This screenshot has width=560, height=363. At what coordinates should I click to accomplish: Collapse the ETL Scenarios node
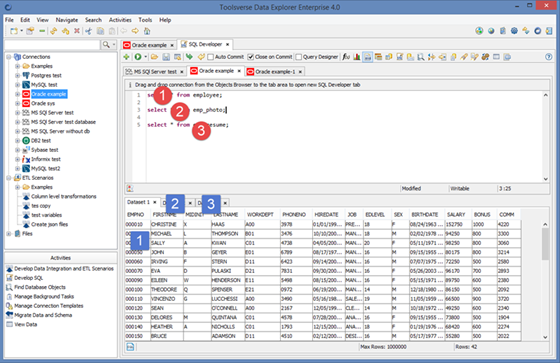9,178
